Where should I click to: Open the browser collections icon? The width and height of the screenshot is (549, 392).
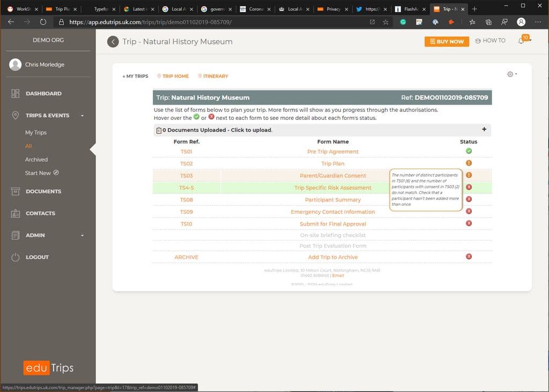point(488,22)
